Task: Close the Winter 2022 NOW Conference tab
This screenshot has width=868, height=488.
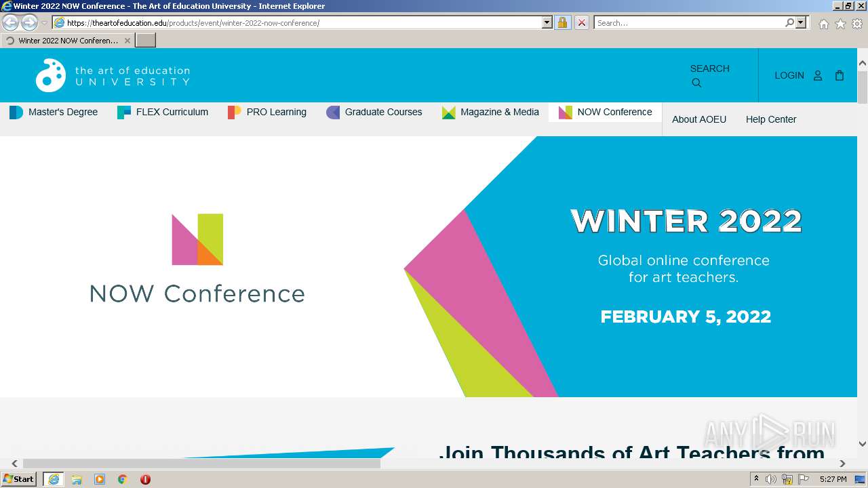Action: pyautogui.click(x=127, y=41)
